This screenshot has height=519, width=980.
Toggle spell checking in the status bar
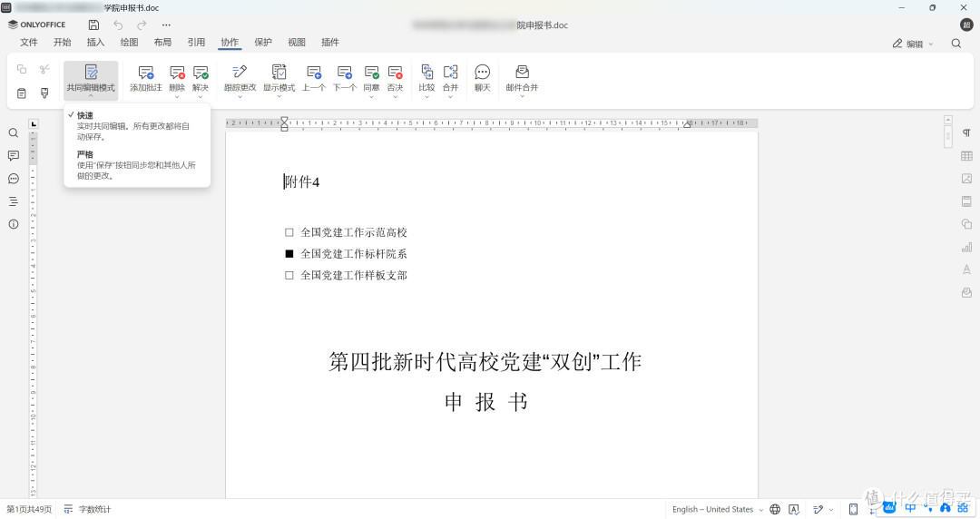794,509
